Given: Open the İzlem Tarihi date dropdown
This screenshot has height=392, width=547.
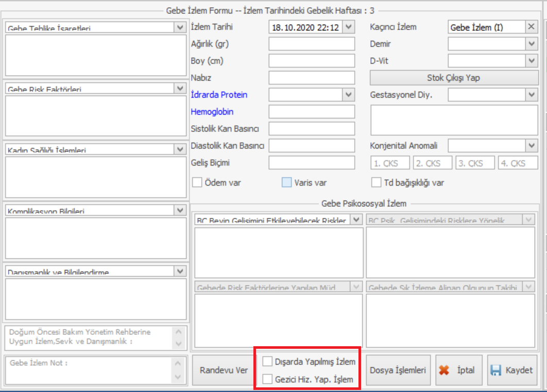Looking at the screenshot, I should [x=349, y=27].
